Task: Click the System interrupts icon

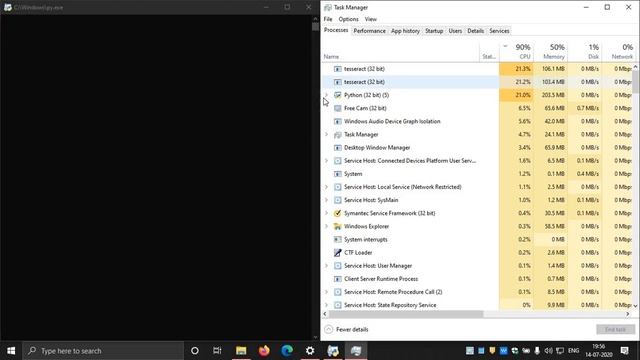Action: tap(338, 239)
